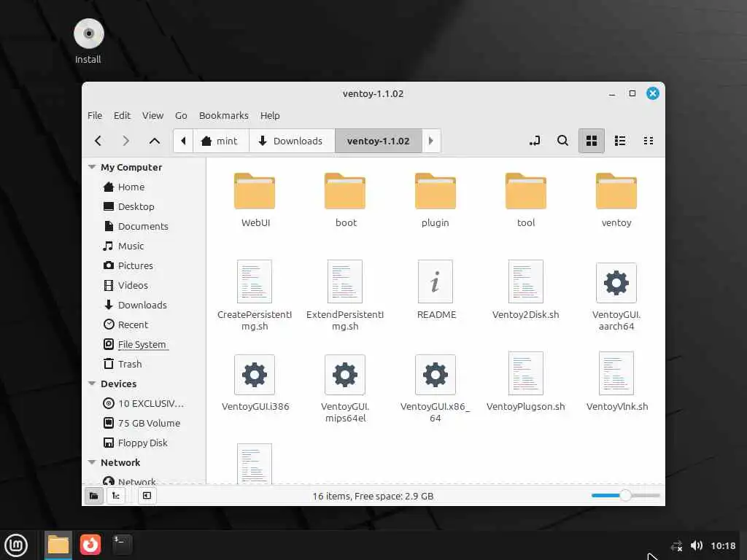Adjust the icon zoom slider

tap(625, 495)
